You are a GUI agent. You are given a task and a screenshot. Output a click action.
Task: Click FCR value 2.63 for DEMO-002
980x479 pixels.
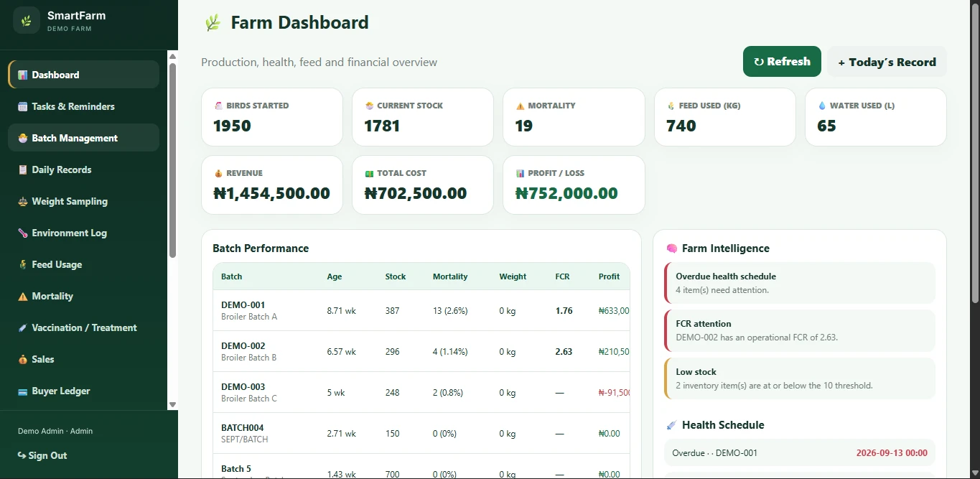[x=564, y=352]
